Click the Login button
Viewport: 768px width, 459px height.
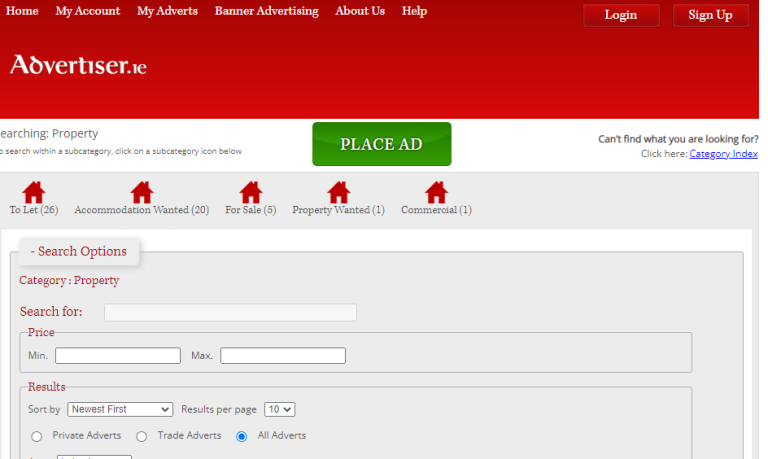(x=621, y=15)
